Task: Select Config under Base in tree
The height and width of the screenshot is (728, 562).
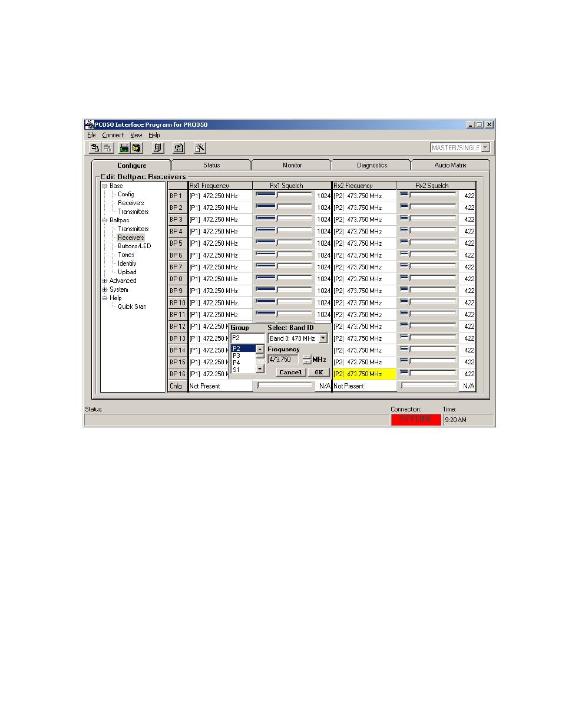Action: [125, 194]
